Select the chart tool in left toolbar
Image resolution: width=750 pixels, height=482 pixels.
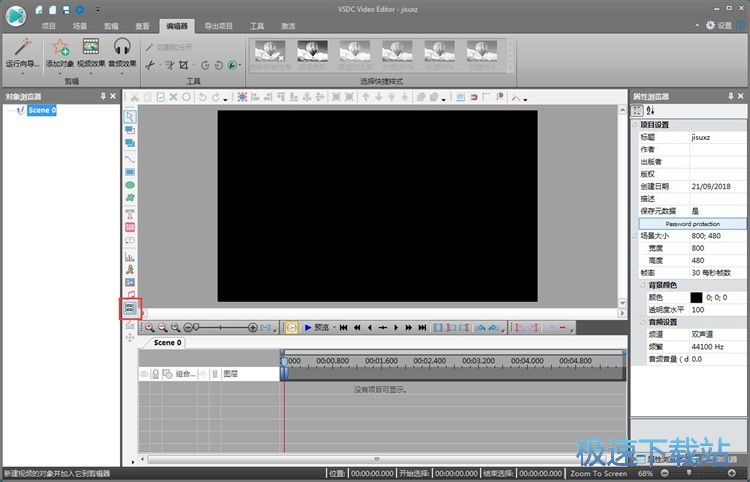click(130, 256)
